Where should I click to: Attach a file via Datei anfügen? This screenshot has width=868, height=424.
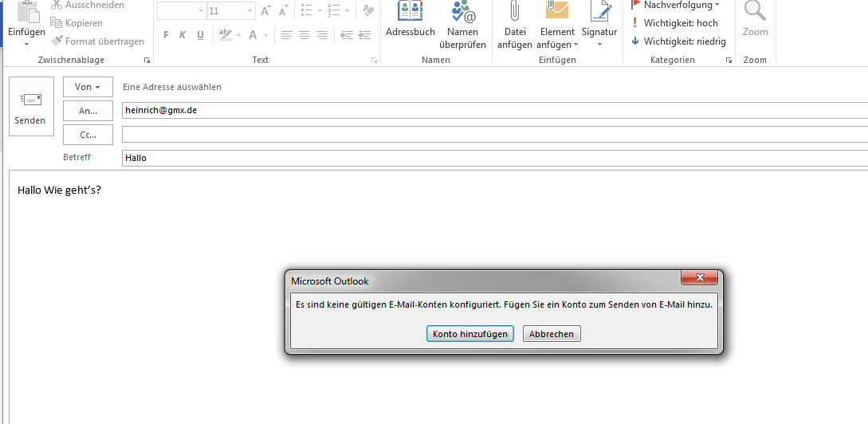pyautogui.click(x=515, y=25)
